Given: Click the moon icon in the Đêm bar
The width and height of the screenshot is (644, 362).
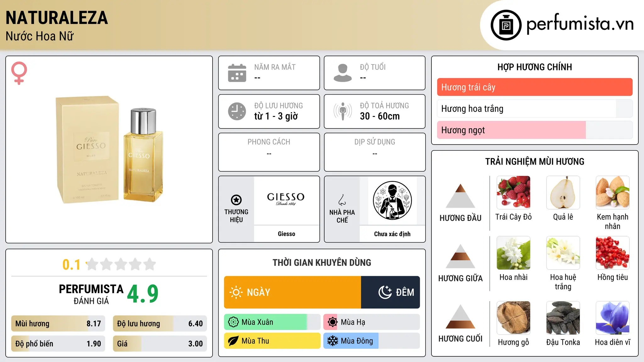Looking at the screenshot, I should coord(385,292).
